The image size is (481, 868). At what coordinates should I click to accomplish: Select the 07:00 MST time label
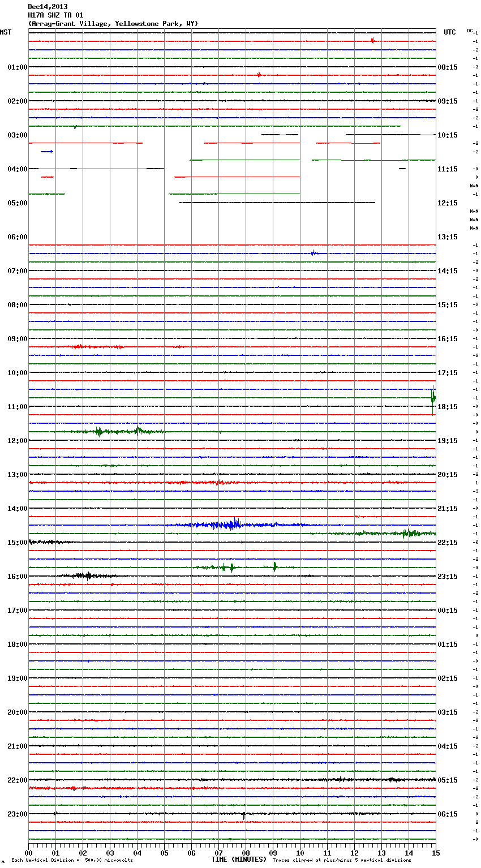pyautogui.click(x=17, y=271)
